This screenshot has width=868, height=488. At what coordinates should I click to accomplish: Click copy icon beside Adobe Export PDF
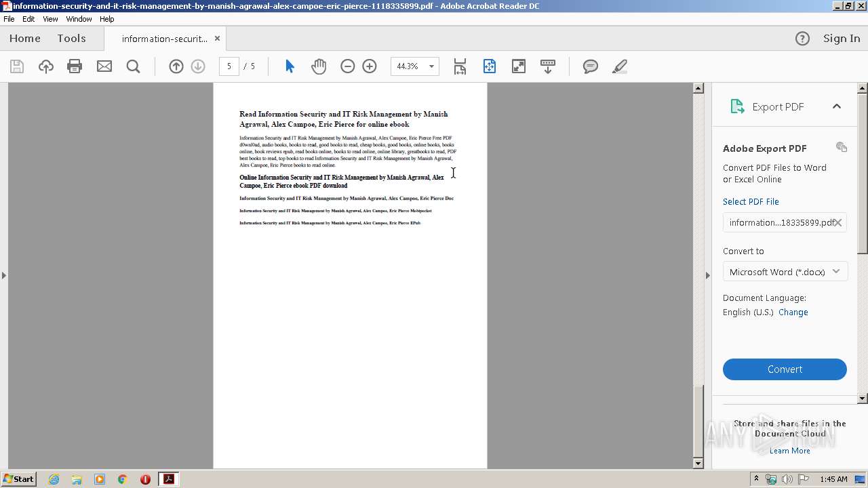(x=842, y=147)
